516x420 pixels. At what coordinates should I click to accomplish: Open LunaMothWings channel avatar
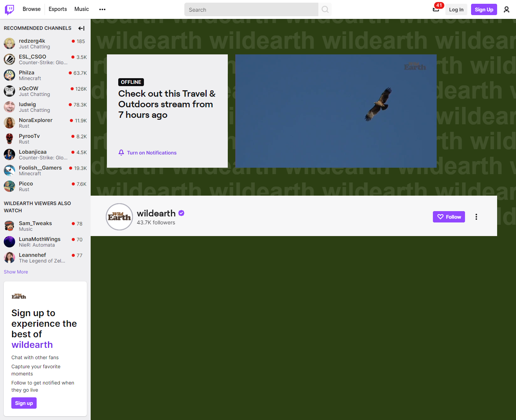tap(9, 242)
